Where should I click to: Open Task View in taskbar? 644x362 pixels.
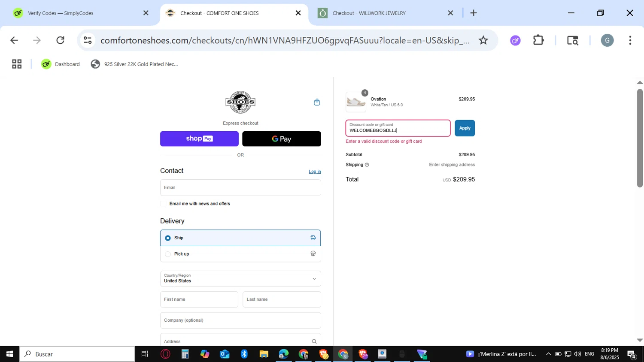pyautogui.click(x=145, y=354)
